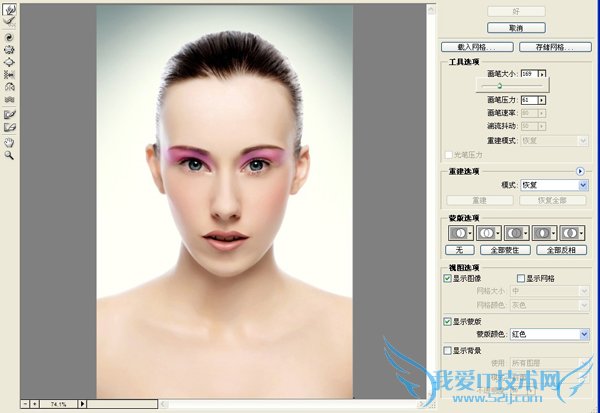
Task: Open the 重建选项 flyout arrow button
Action: pyautogui.click(x=580, y=171)
